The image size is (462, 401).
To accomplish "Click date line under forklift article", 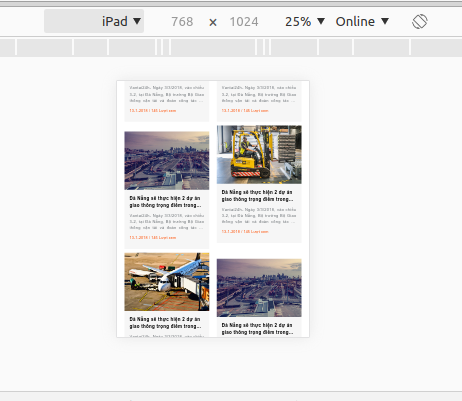I will coord(245,231).
